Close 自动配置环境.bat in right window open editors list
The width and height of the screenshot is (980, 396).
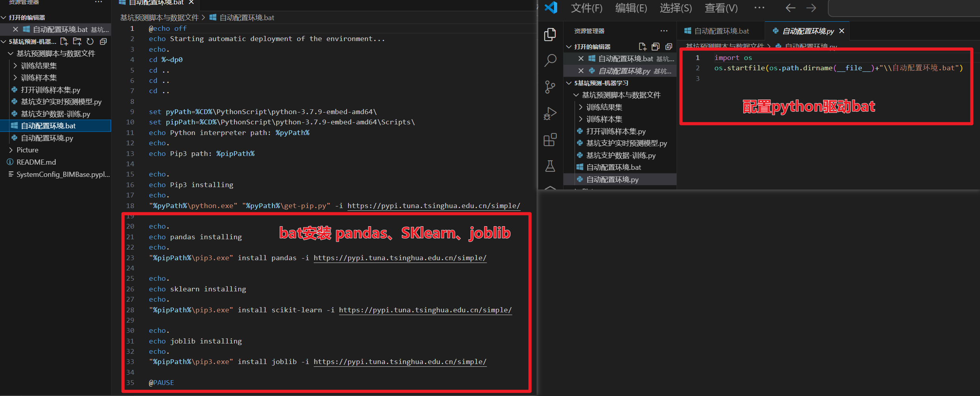point(581,58)
